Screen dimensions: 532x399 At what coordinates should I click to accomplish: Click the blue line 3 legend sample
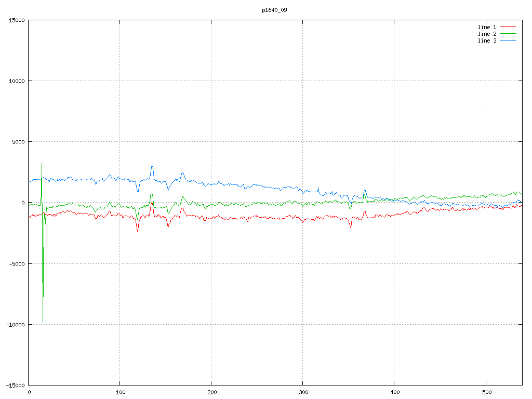[508, 40]
